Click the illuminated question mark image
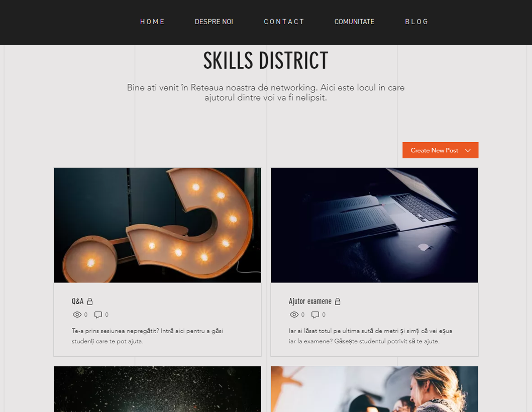The image size is (532, 412). (x=157, y=225)
